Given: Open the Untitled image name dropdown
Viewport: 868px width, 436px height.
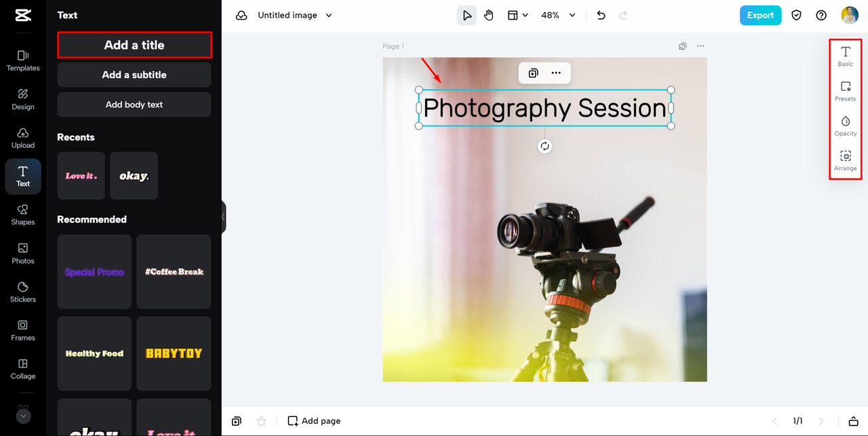Looking at the screenshot, I should tap(295, 15).
